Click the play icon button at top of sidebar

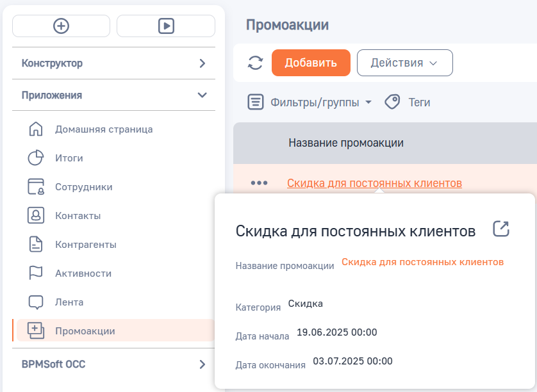tap(165, 26)
